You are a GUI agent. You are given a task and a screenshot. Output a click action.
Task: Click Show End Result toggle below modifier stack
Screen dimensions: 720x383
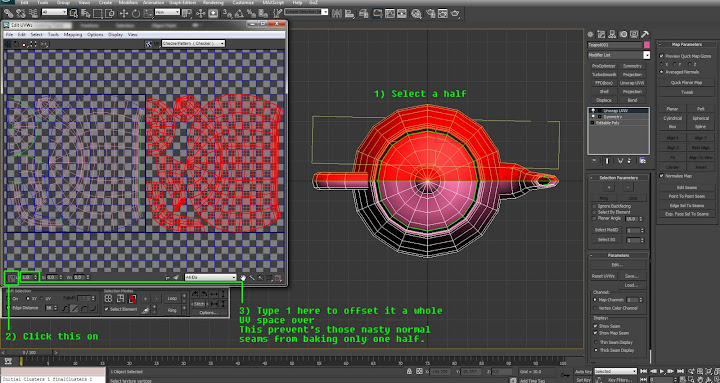tap(607, 161)
